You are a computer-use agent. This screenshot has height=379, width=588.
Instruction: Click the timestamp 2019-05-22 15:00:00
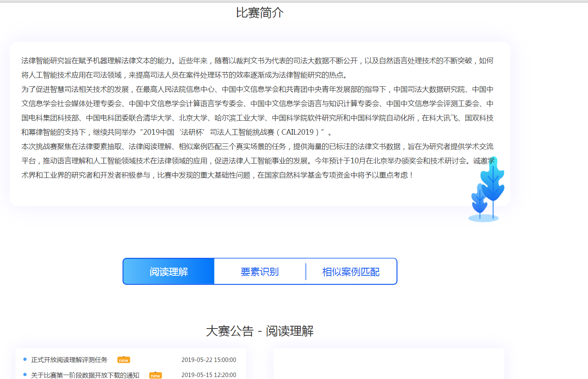(209, 360)
